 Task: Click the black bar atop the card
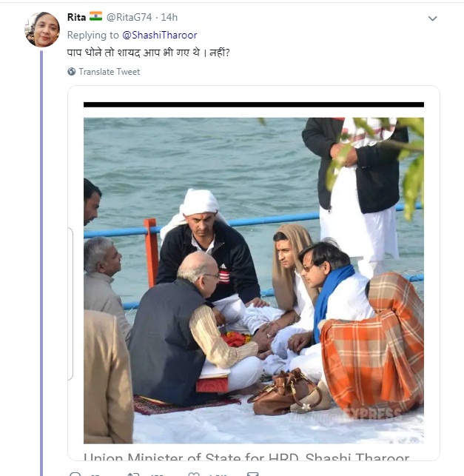pyautogui.click(x=254, y=104)
